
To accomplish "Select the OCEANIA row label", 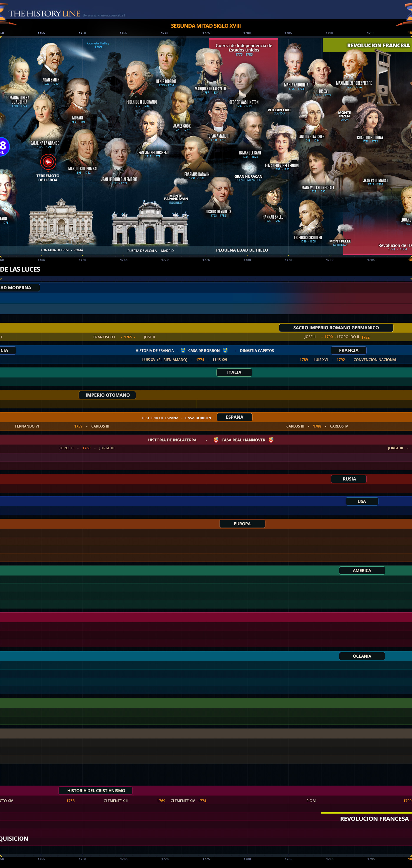I will pos(362,656).
